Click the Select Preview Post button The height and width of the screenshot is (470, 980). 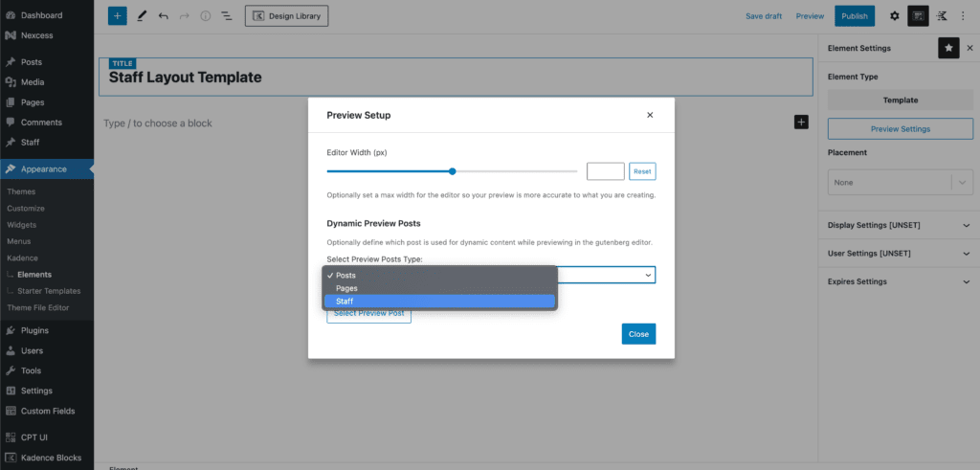[368, 313]
